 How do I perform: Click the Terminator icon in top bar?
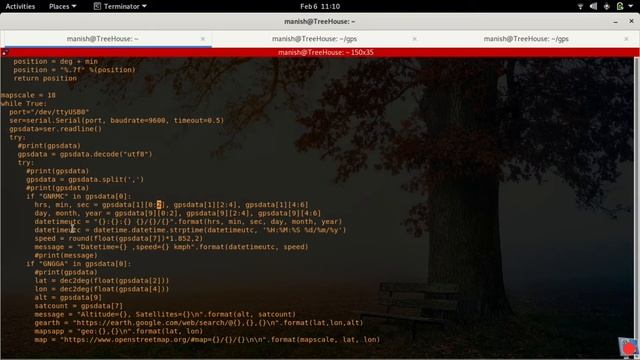(97, 6)
